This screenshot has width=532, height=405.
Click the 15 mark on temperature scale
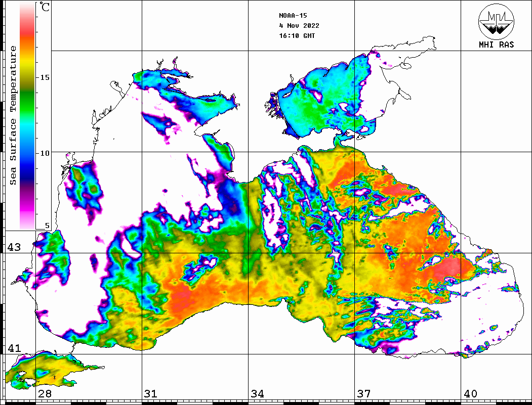[45, 77]
